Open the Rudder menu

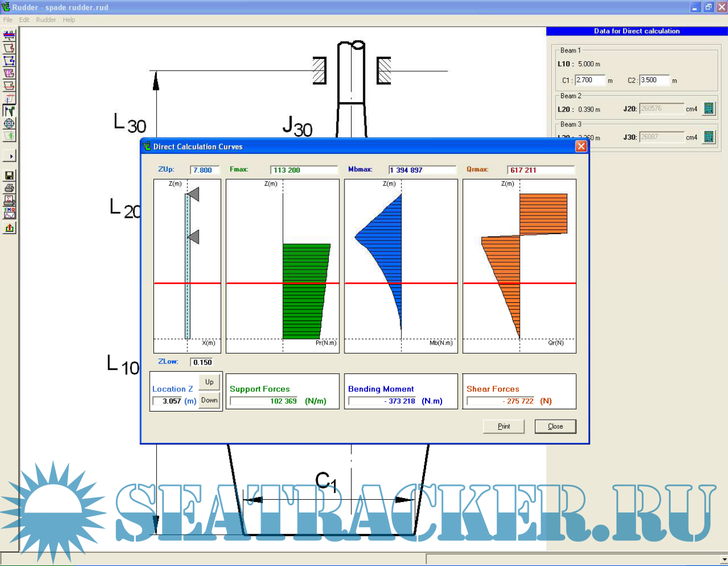coord(46,20)
